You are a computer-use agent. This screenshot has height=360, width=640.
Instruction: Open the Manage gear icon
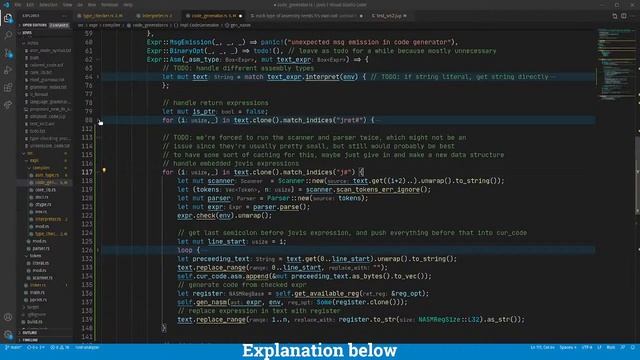pos(8,334)
